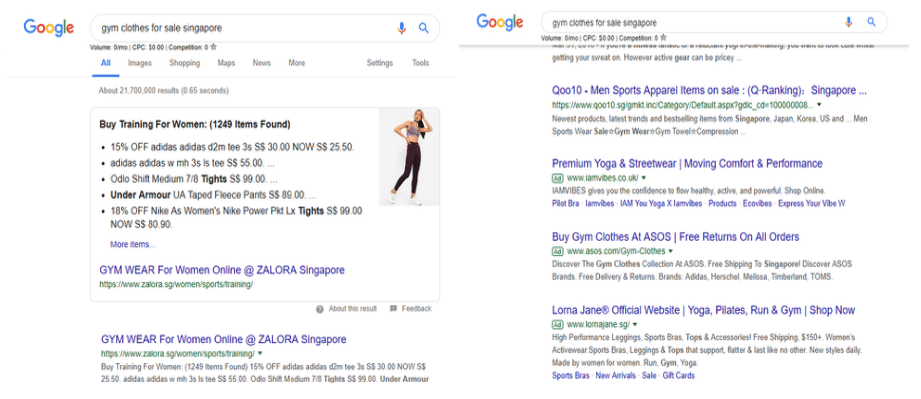Expand arrow next to qoo10.sg URL

[x=819, y=105]
